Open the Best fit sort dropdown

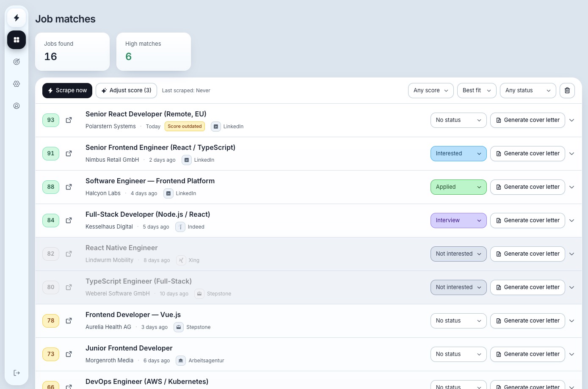(x=477, y=91)
